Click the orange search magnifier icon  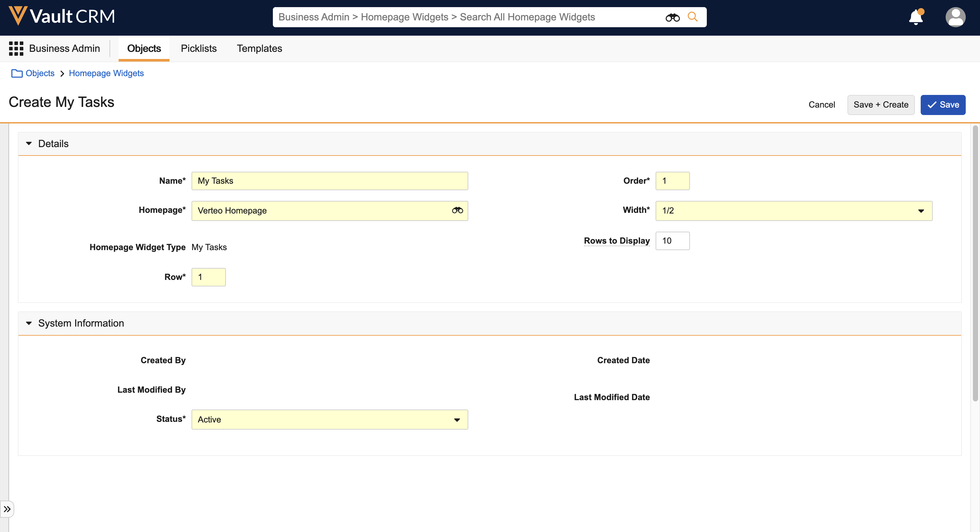693,17
